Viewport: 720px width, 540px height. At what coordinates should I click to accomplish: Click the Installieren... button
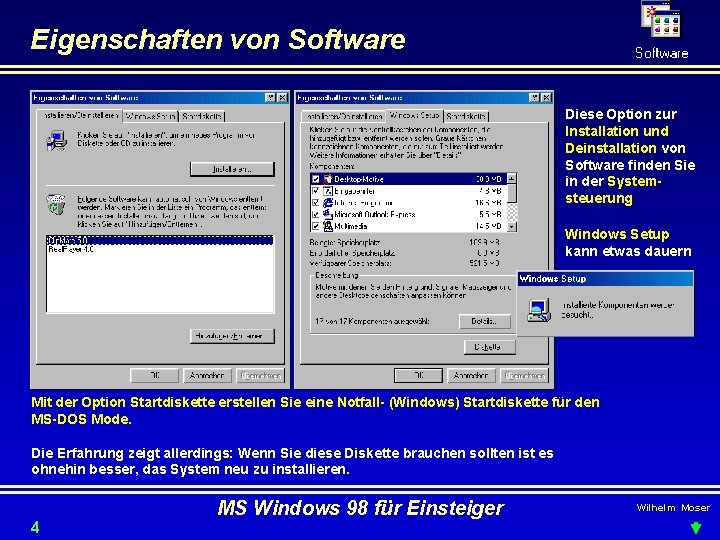[x=232, y=169]
